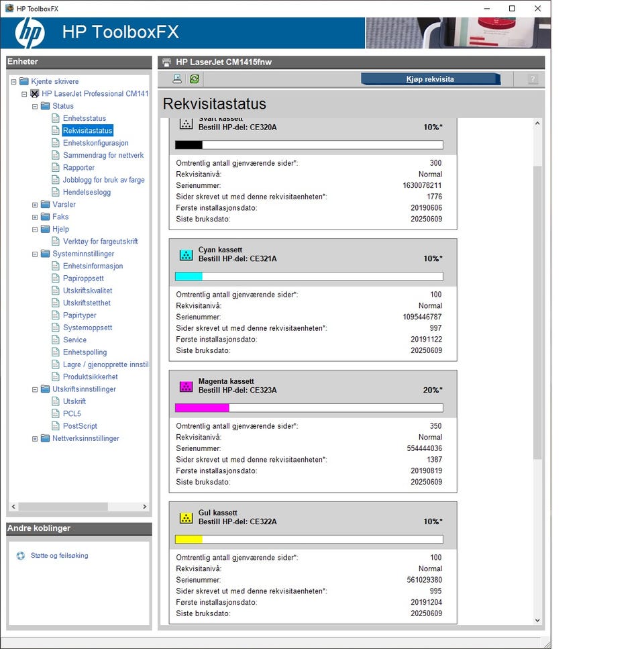This screenshot has width=644, height=649.
Task: Collapse the HP LaserJet Professional device node
Action: pyautogui.click(x=24, y=94)
